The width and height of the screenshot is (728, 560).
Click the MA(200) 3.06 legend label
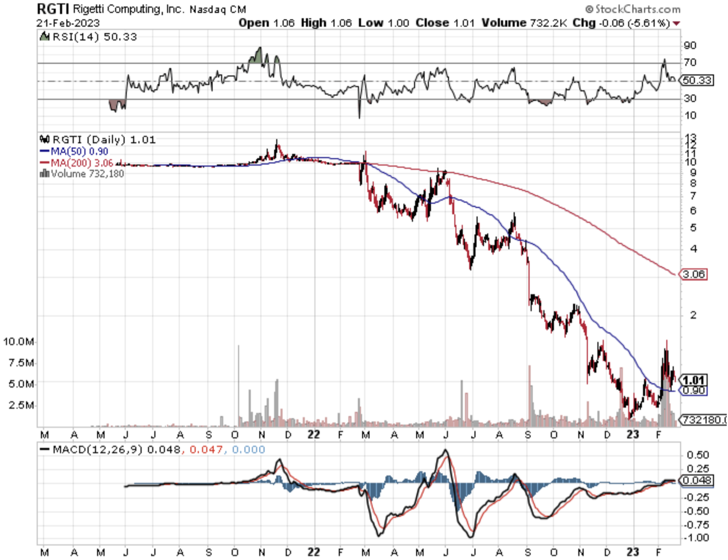82,163
